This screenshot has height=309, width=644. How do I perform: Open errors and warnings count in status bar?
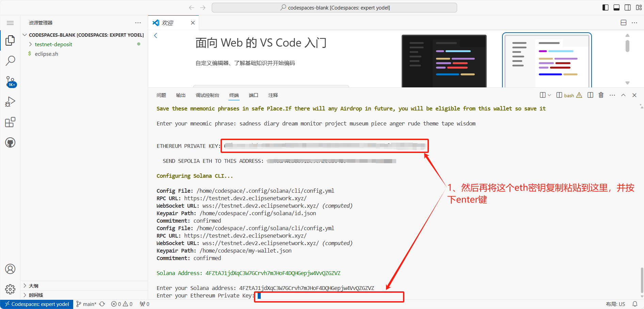[122, 304]
